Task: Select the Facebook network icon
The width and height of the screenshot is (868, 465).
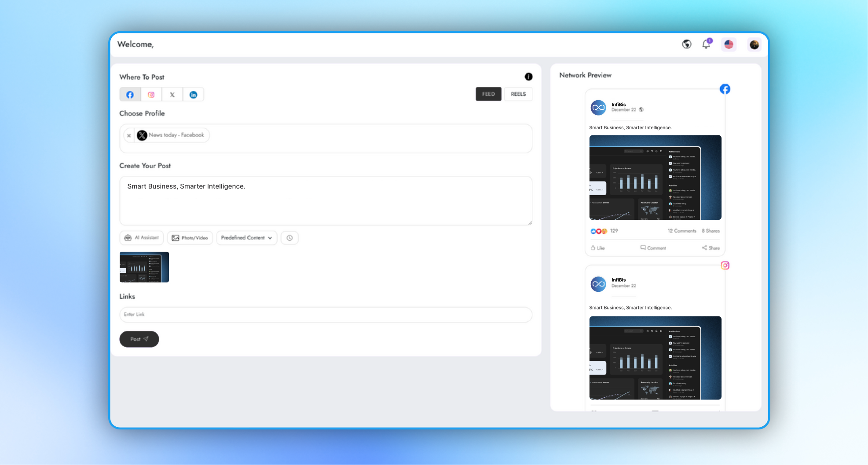Action: click(x=130, y=94)
